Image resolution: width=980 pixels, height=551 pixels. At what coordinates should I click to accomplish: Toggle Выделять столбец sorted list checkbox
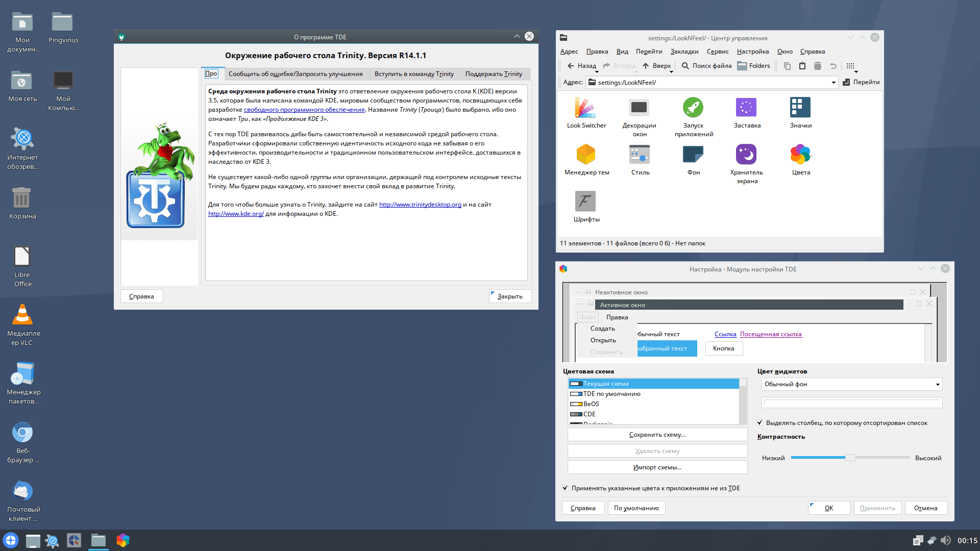759,423
